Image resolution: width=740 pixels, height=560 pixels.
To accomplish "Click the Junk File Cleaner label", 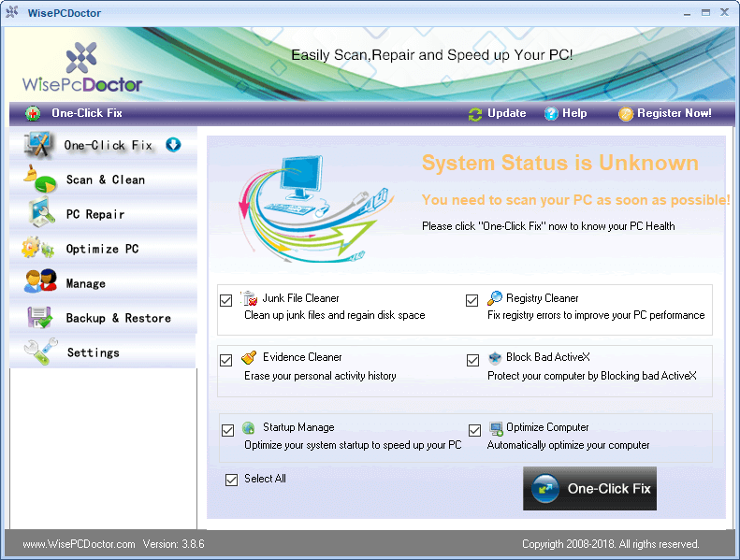I will (300, 298).
